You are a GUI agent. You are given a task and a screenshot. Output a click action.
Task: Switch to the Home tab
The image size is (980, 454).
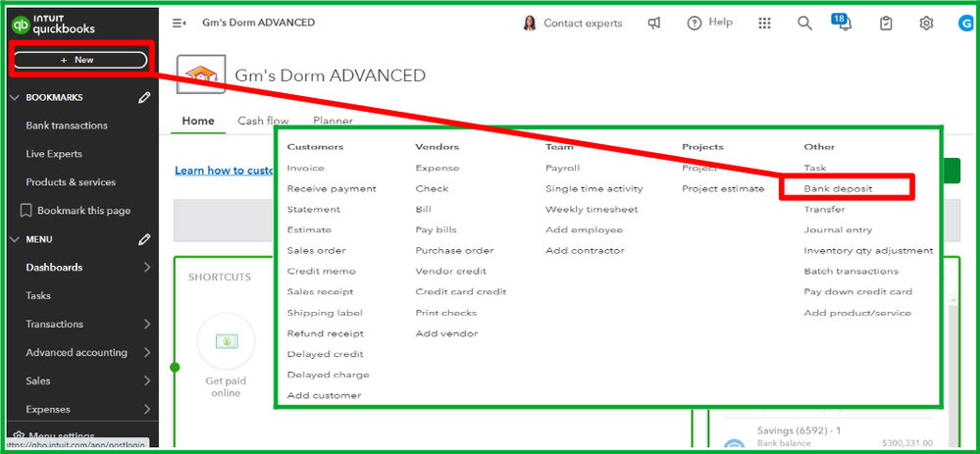click(198, 121)
